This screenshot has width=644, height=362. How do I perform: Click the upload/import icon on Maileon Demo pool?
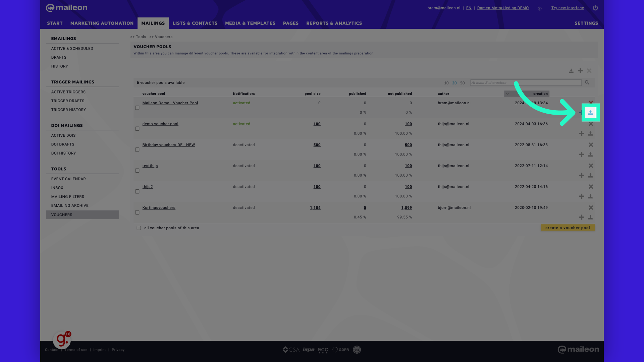(x=590, y=112)
